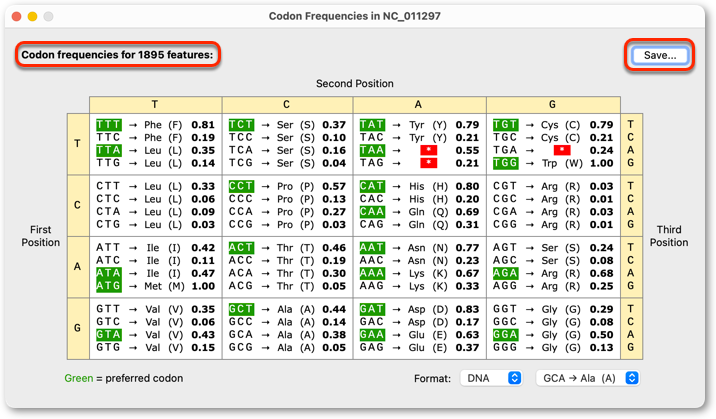Select the highlighted CCT codon
This screenshot has height=419, width=716.
[241, 186]
